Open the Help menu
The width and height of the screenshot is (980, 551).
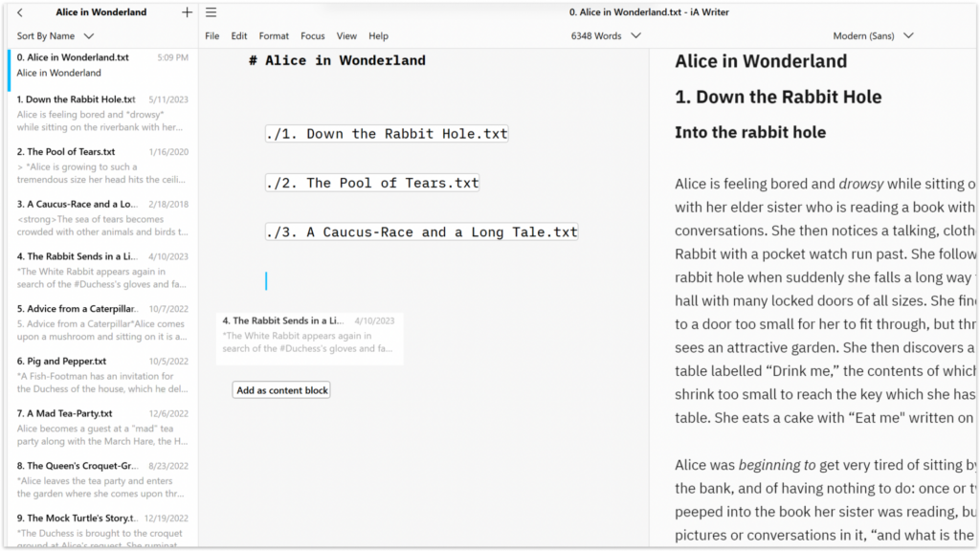pyautogui.click(x=378, y=36)
